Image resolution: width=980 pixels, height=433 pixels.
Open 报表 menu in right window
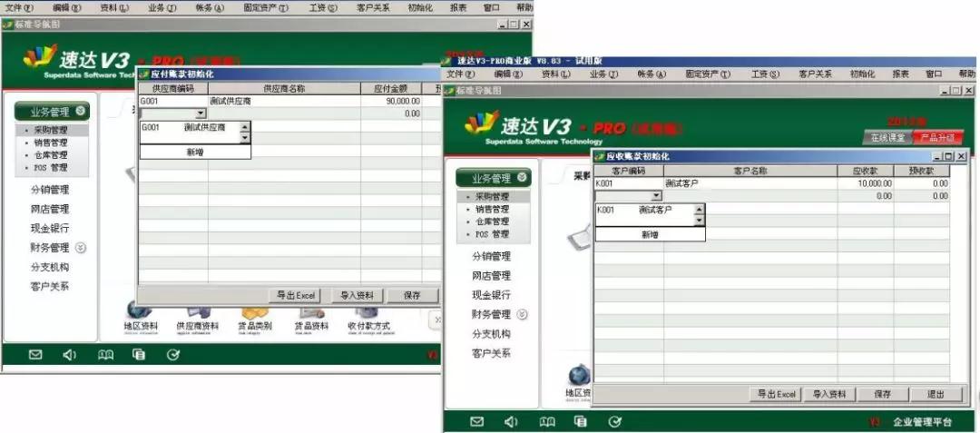[x=901, y=74]
